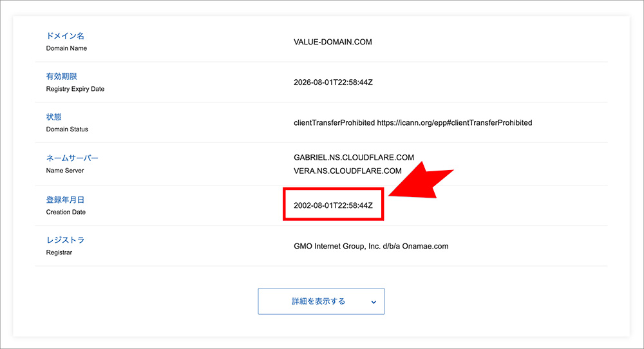Screen dimensions: 644x349
Task: Click the chevron in 詳細を表示する button
Action: click(x=374, y=302)
